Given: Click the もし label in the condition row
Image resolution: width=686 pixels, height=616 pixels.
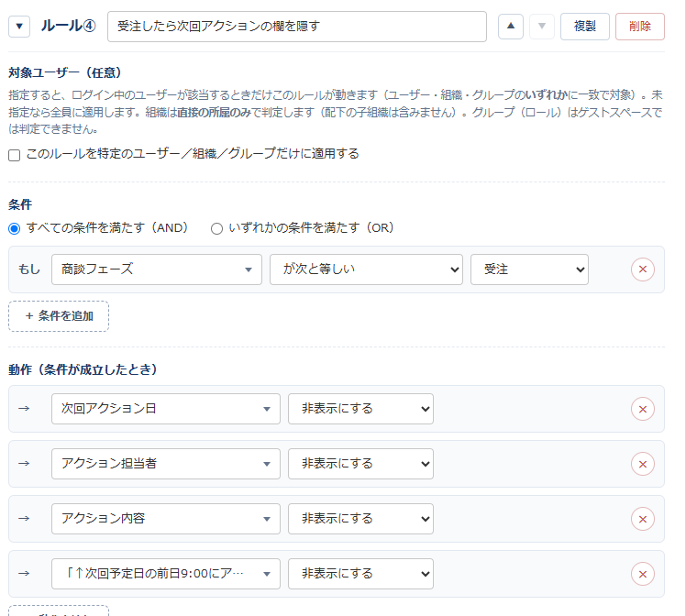Looking at the screenshot, I should tap(29, 269).
